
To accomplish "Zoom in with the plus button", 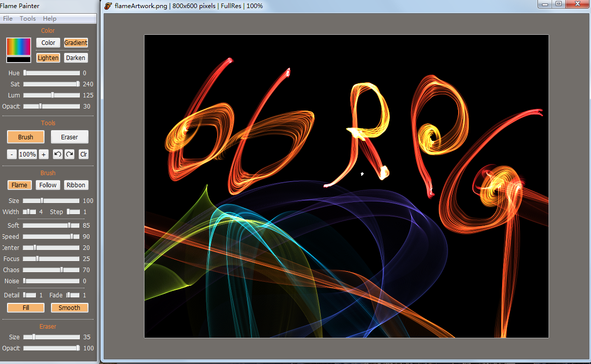I will coord(44,154).
